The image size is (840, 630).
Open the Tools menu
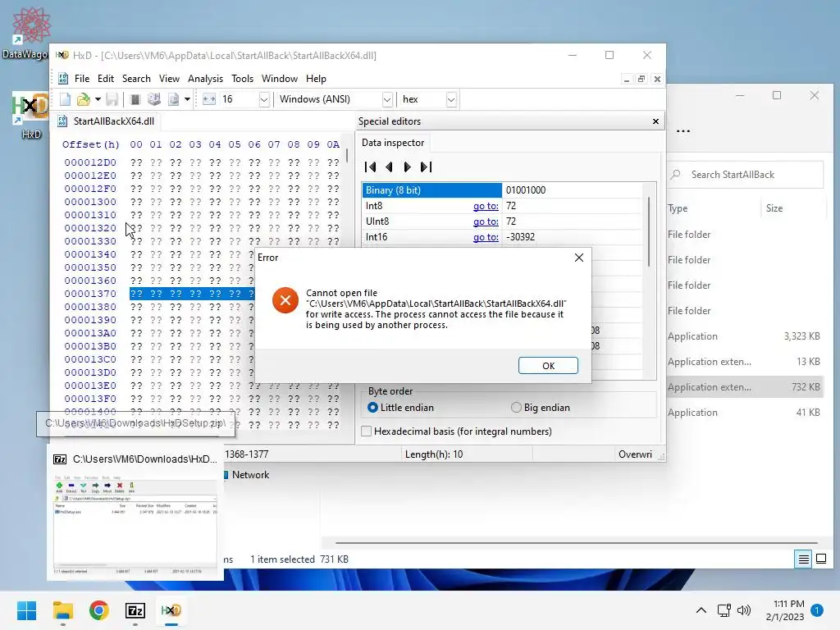point(242,79)
